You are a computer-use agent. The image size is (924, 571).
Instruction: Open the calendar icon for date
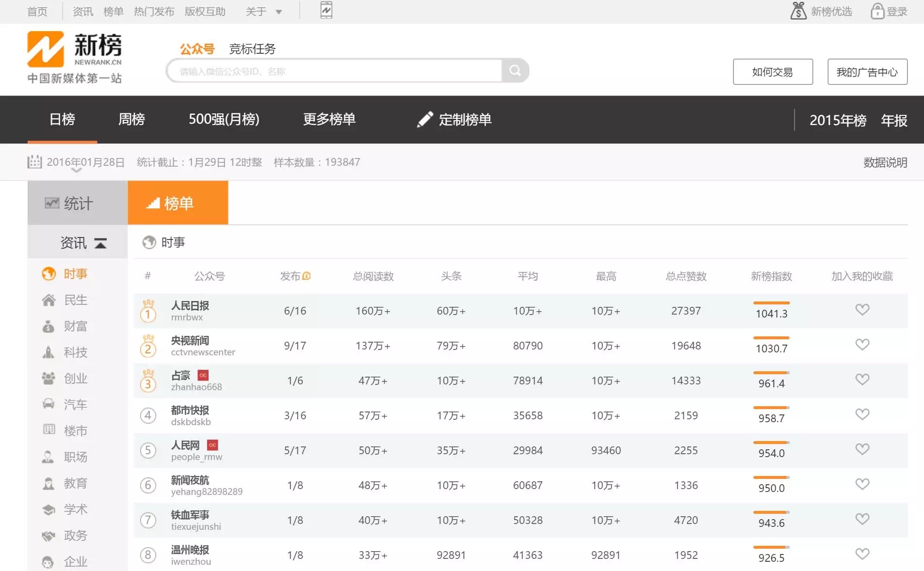(x=34, y=162)
